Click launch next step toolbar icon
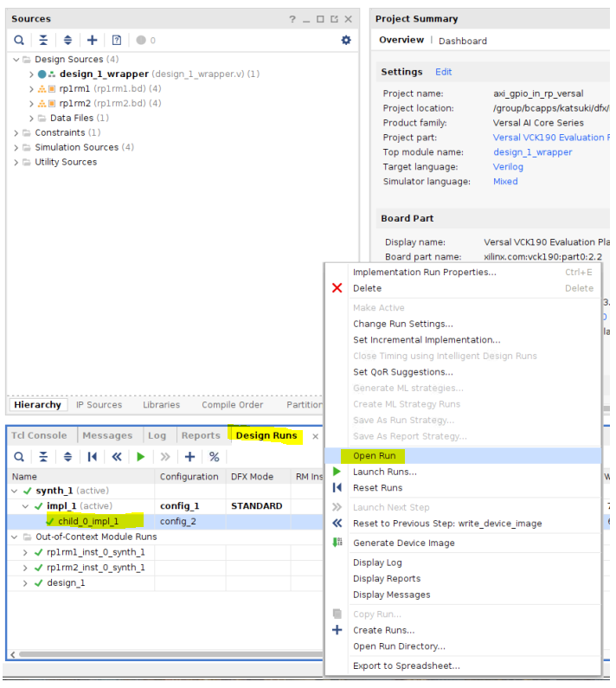This screenshot has width=616, height=688. tap(165, 457)
